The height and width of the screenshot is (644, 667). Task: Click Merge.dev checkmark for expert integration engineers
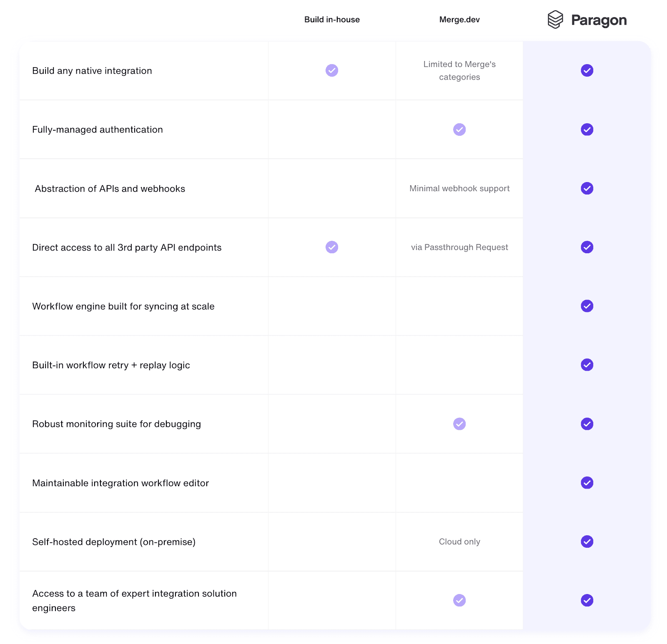(x=459, y=600)
